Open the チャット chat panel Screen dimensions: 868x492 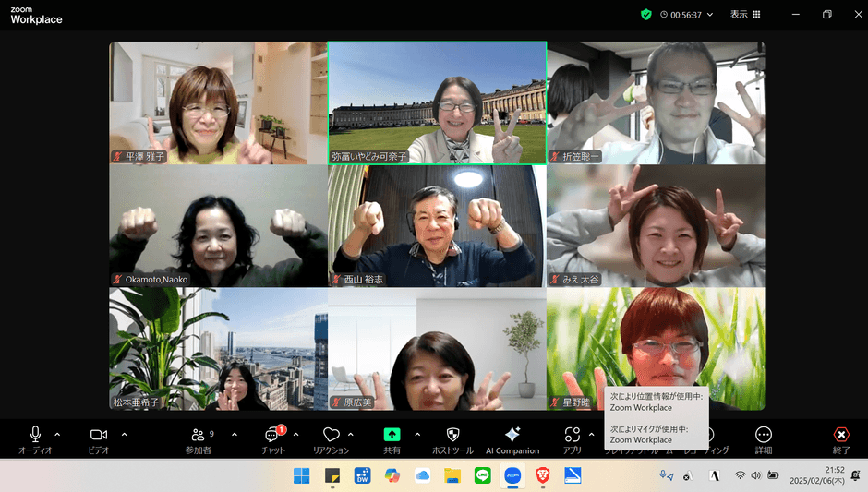coord(272,436)
